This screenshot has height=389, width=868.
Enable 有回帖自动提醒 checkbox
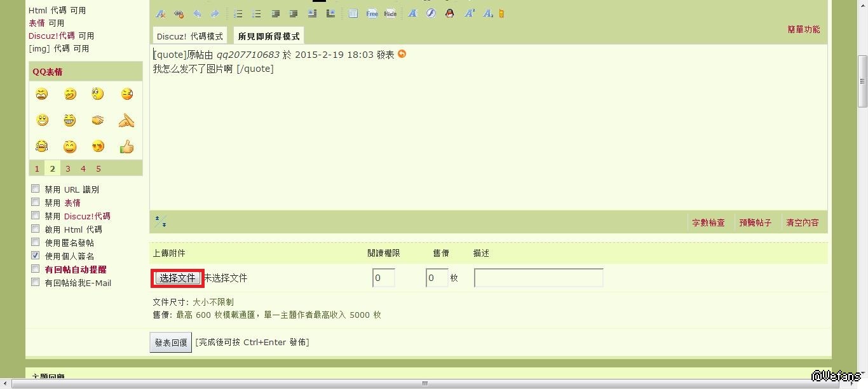pyautogui.click(x=36, y=269)
